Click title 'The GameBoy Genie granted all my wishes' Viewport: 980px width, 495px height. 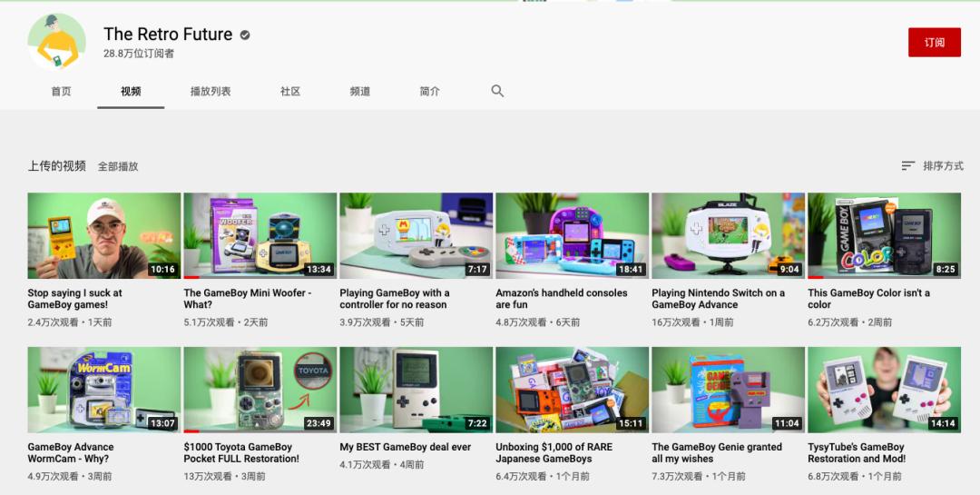point(717,453)
